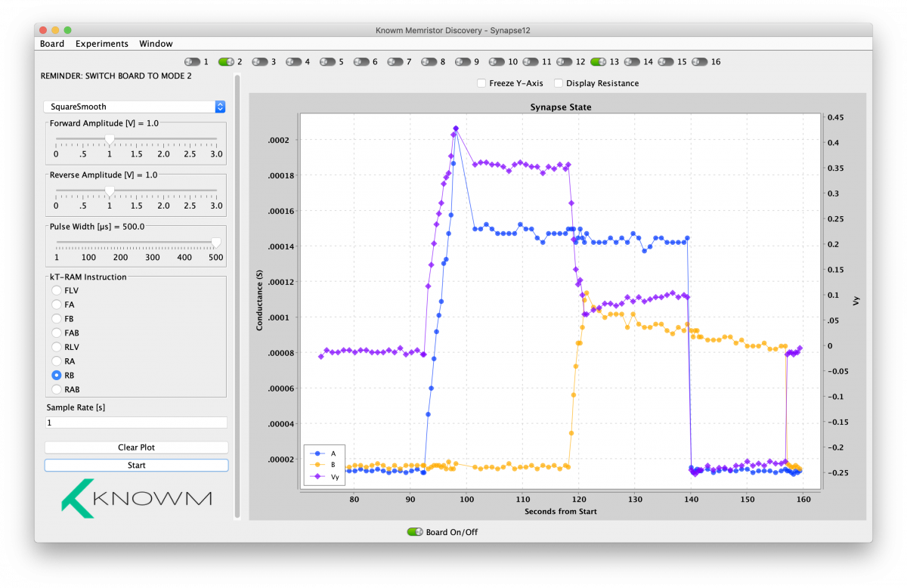
Task: Click the Forward Amplitude [V] = 1.0 label
Action: (104, 122)
